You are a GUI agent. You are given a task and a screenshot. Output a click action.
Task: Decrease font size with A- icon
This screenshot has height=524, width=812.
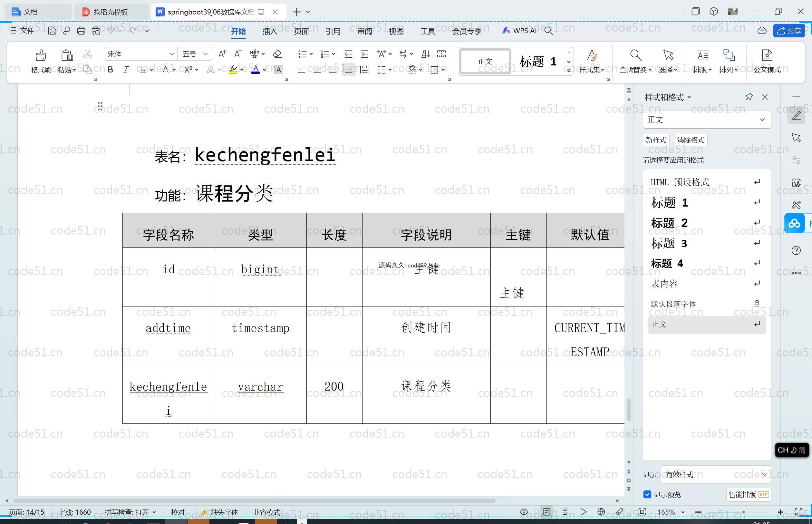click(x=238, y=54)
